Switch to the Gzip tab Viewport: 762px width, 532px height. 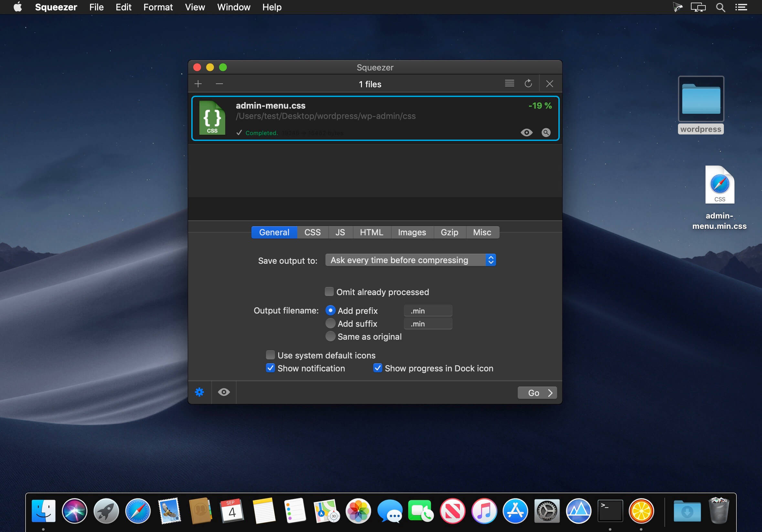[x=449, y=232]
